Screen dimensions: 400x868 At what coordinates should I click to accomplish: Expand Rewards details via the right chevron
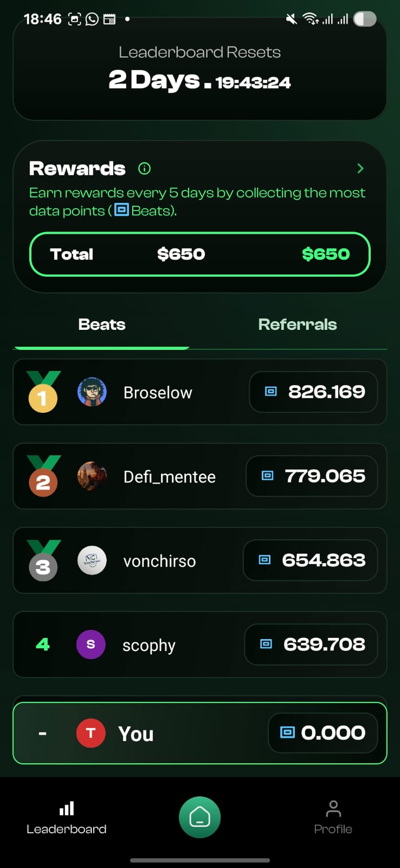click(360, 169)
